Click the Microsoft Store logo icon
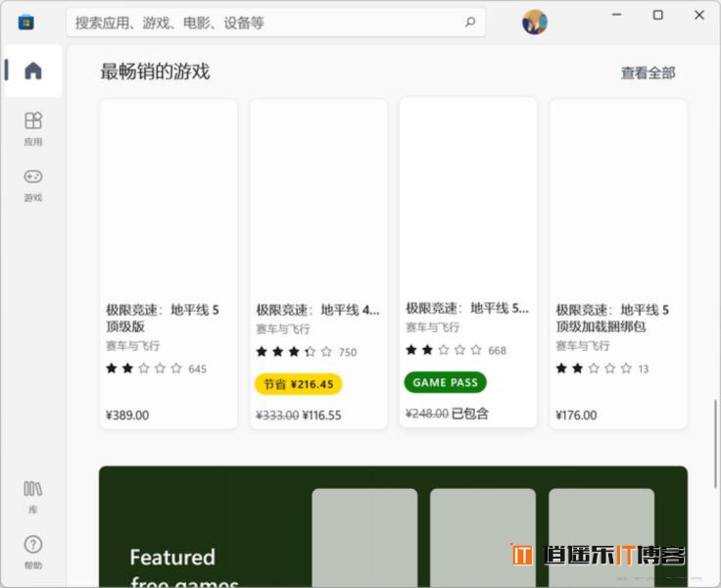 26,23
